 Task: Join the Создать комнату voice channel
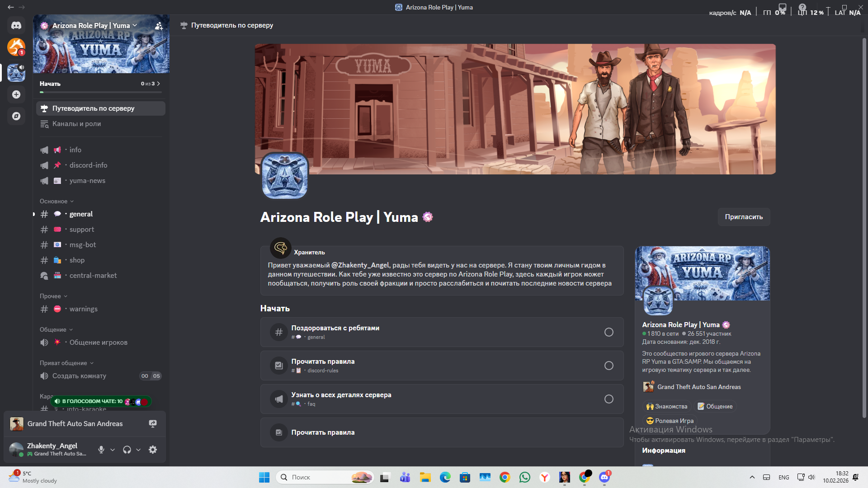[x=101, y=376]
